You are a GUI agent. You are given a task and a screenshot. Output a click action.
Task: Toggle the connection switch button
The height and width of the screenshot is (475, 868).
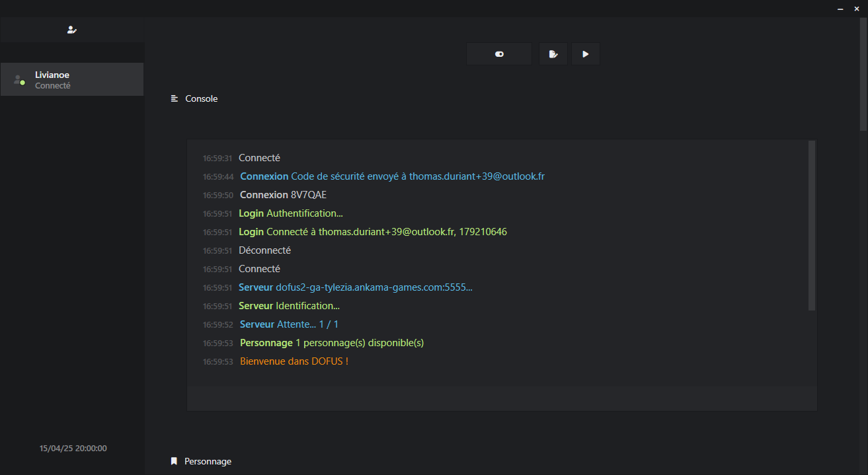pos(499,54)
